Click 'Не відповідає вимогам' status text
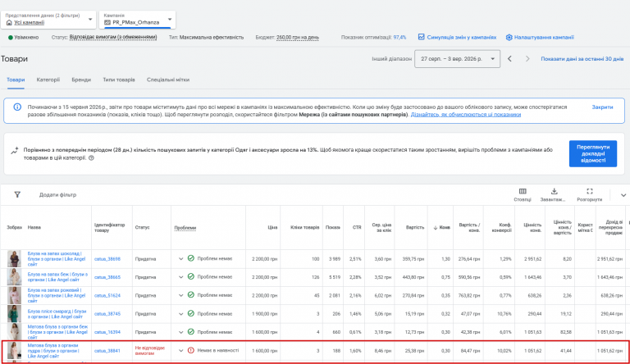The width and height of the screenshot is (630, 364). click(x=150, y=350)
